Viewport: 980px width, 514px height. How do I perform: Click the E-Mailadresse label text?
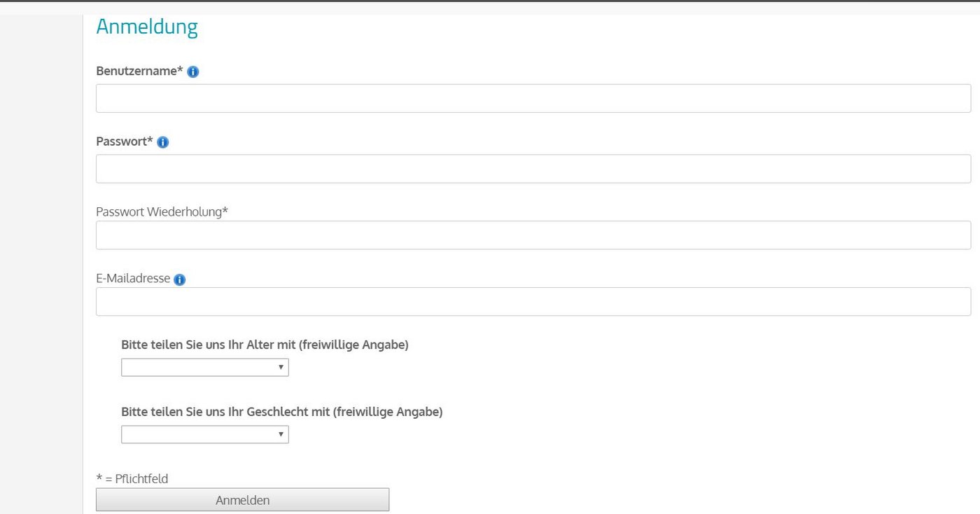tap(133, 278)
